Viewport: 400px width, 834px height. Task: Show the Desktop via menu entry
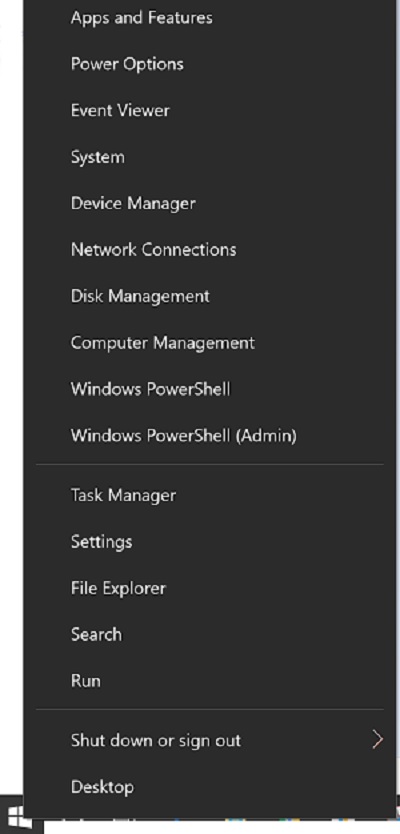(102, 787)
